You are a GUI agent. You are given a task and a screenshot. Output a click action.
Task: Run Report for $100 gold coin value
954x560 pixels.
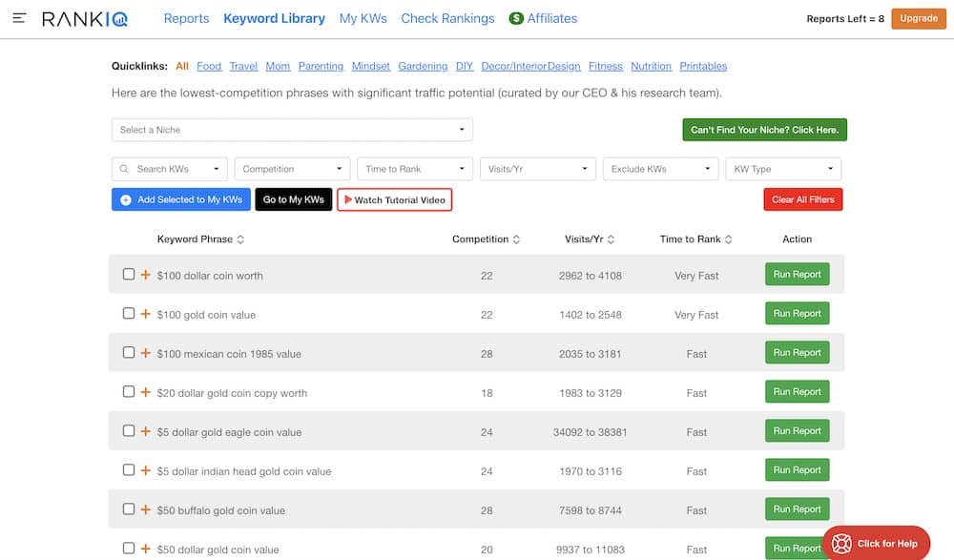click(797, 314)
